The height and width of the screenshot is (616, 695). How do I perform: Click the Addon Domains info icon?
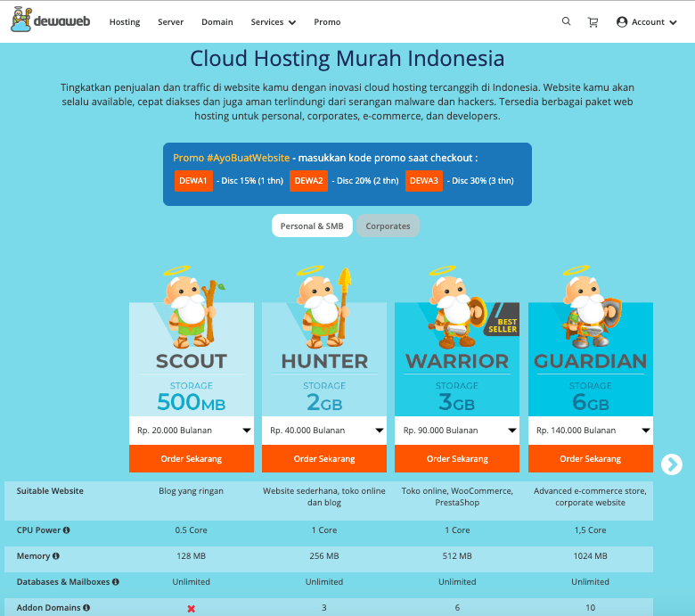pos(86,608)
